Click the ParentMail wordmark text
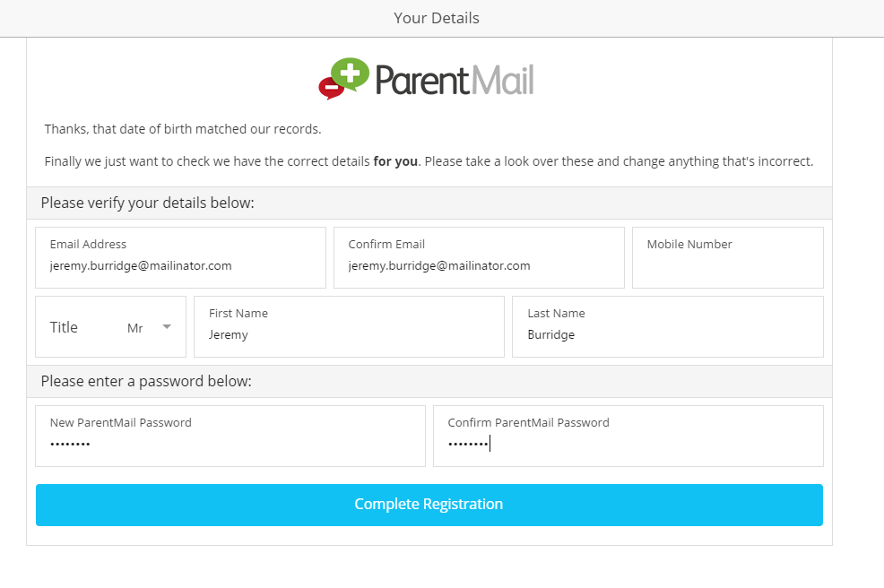The width and height of the screenshot is (884, 588). coord(454,80)
